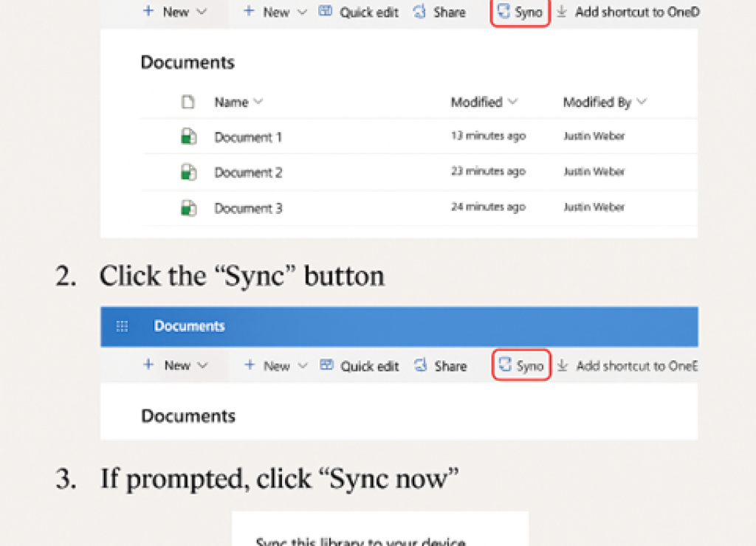Select Document 1 in the library

coord(248,136)
